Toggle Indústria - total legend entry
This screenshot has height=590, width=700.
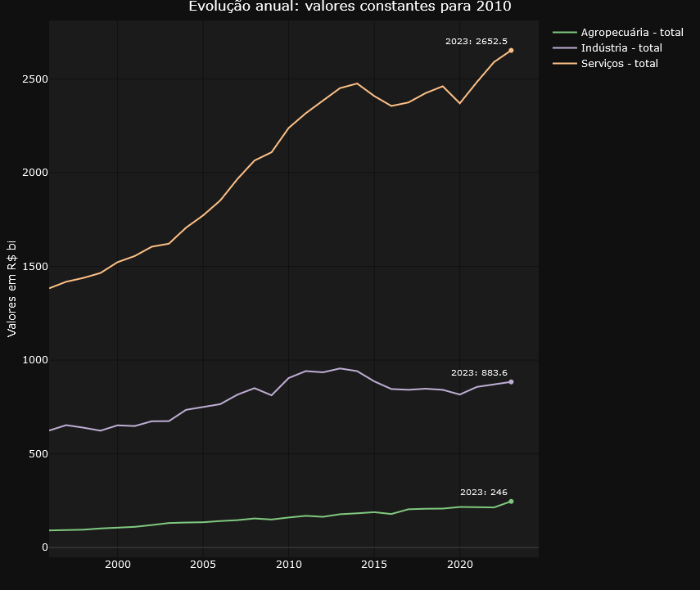[607, 47]
